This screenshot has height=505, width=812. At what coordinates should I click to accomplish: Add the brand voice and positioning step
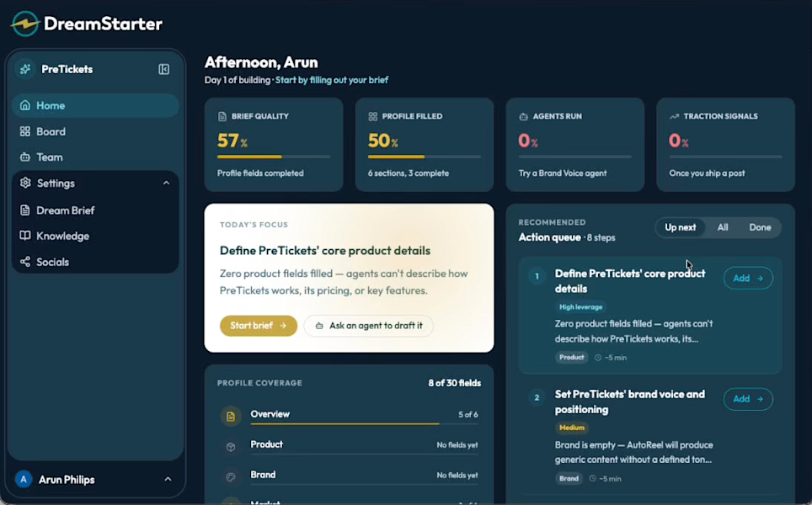click(x=748, y=400)
